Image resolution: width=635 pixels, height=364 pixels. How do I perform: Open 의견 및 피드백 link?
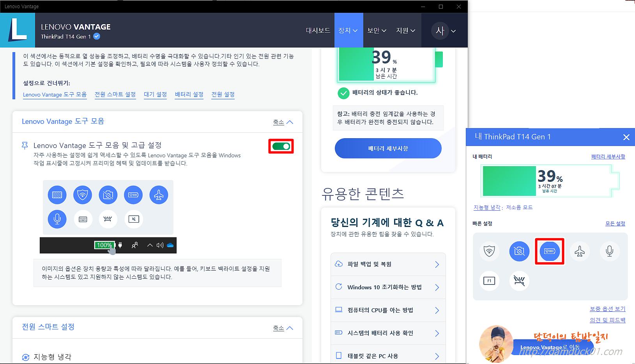coord(607,320)
